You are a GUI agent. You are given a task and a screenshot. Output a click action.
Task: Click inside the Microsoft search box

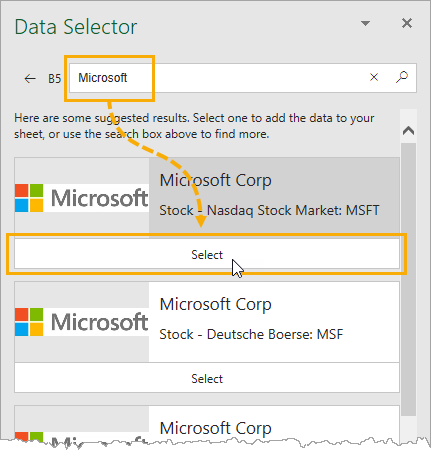[x=243, y=78]
